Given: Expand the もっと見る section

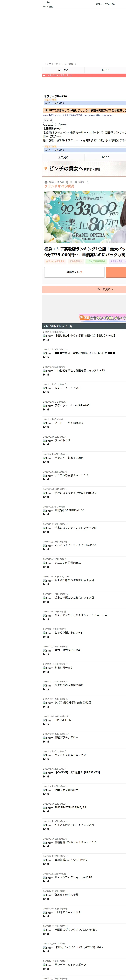Looking at the screenshot, I should tap(105, 289).
